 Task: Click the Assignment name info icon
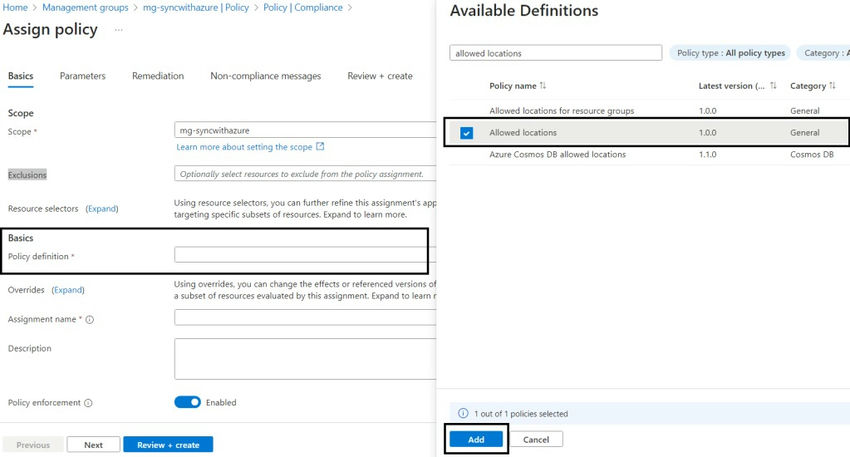click(90, 320)
